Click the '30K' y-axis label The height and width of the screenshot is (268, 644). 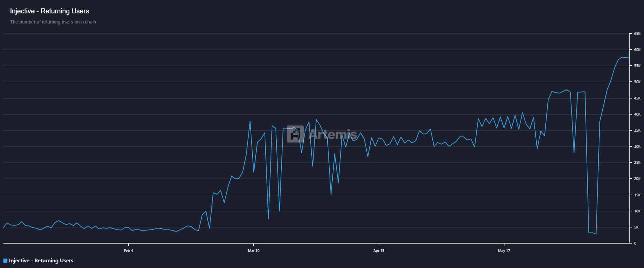pos(637,146)
